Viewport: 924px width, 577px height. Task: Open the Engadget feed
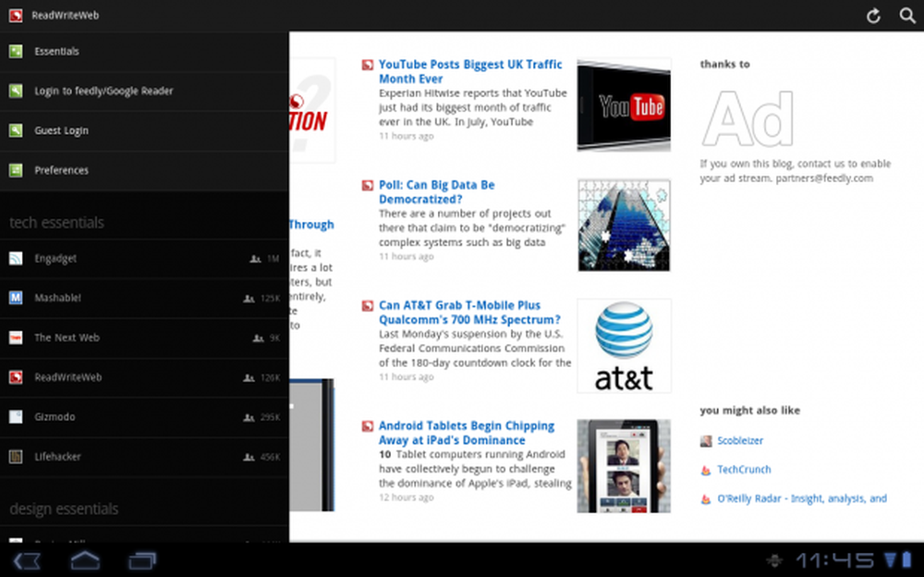pyautogui.click(x=144, y=258)
